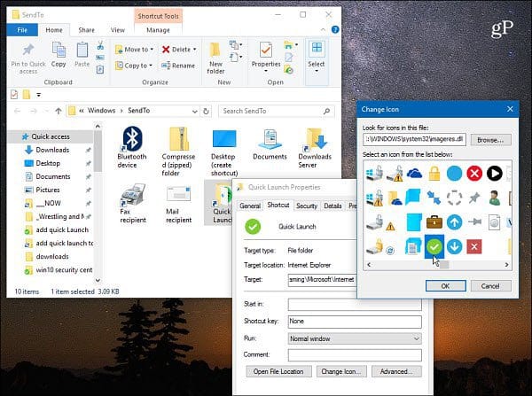Click the Rename ribbon button
The height and width of the screenshot is (396, 532).
[x=178, y=66]
